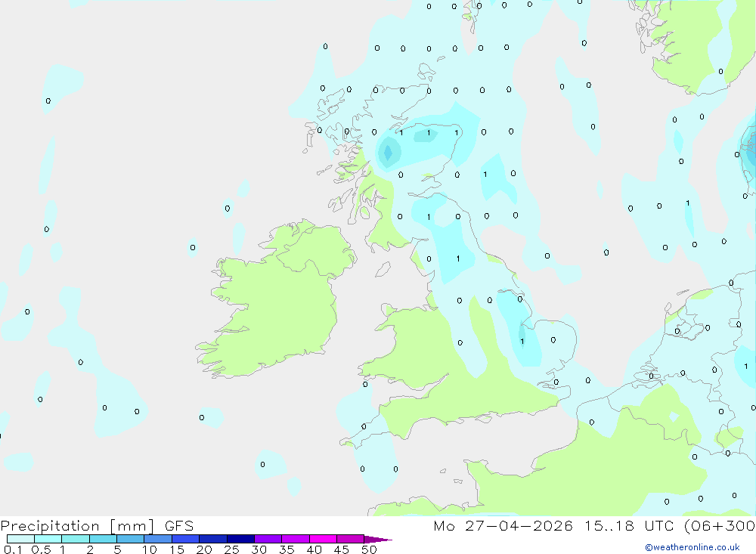756x554 pixels.
Task: Select the 40–45 mm magenta swatch
Action: point(323,539)
